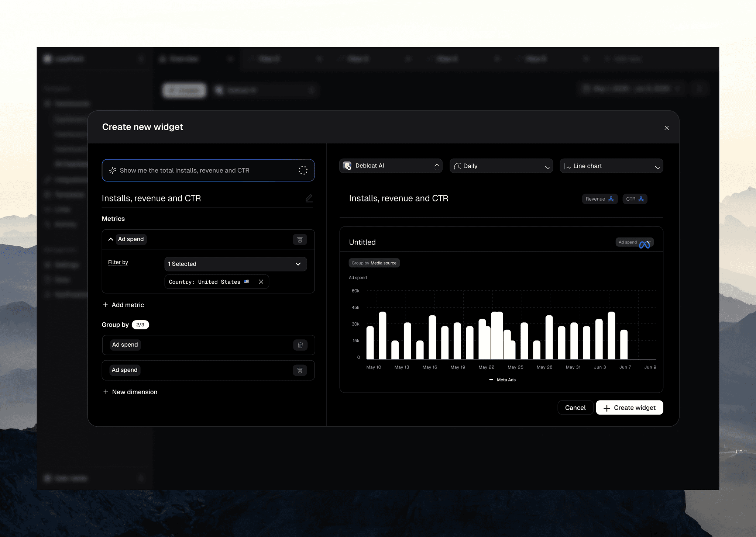This screenshot has width=756, height=537.
Task: Click the CTR metric tag
Action: [635, 199]
